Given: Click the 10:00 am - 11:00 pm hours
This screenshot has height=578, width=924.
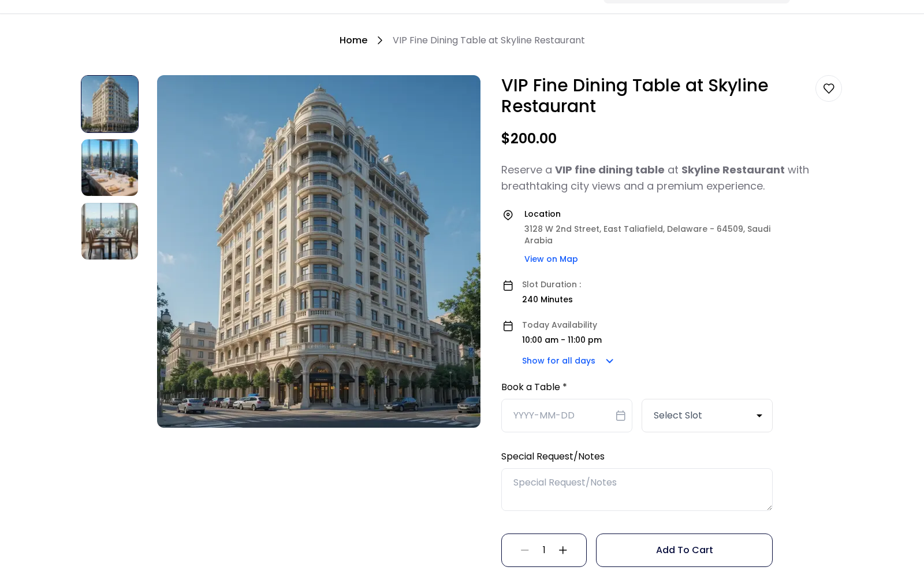Looking at the screenshot, I should tap(562, 340).
